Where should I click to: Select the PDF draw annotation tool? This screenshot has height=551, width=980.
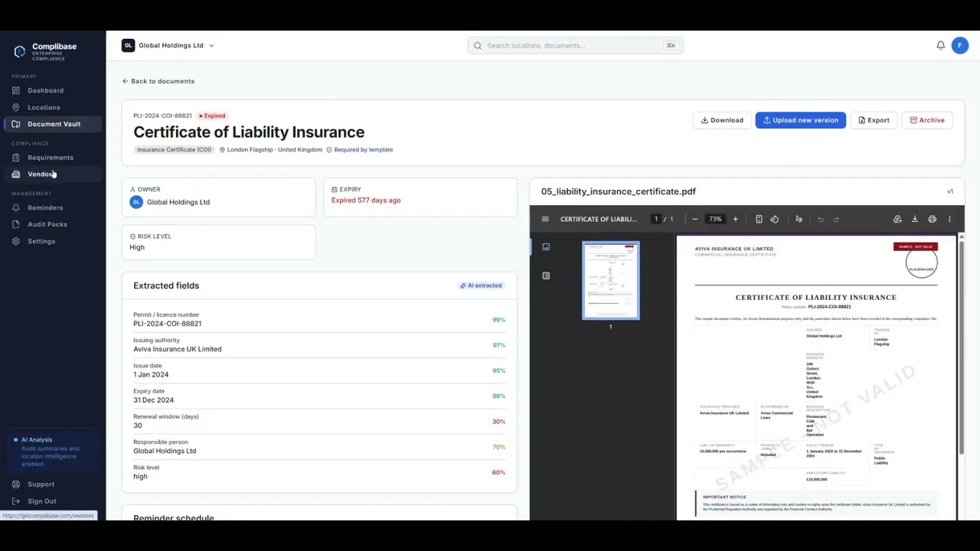pos(799,219)
